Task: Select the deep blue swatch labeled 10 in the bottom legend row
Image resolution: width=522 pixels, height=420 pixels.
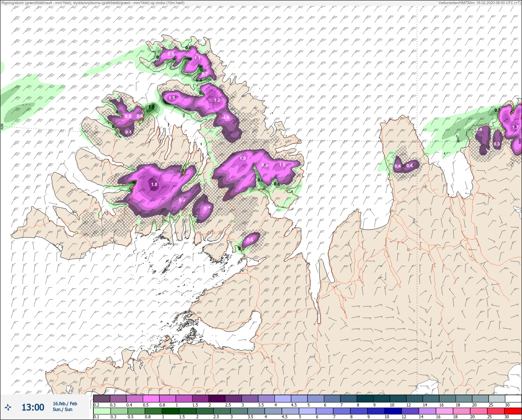Action: click(x=393, y=411)
